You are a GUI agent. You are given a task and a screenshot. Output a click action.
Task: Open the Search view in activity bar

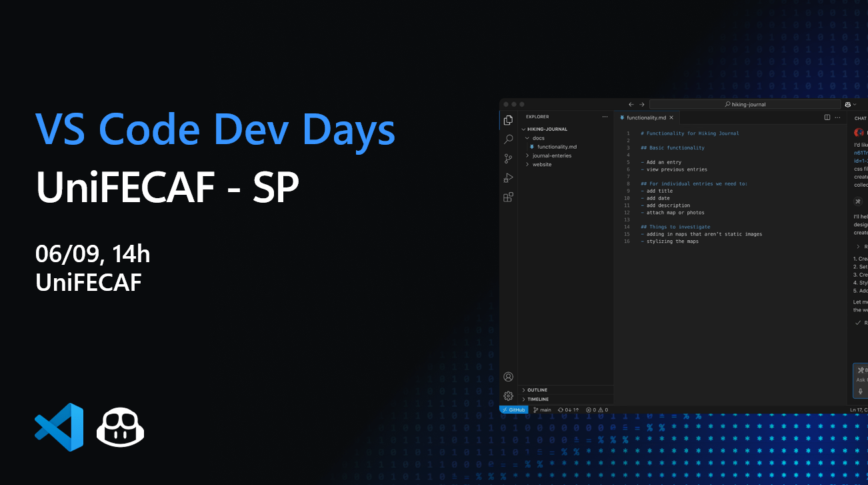pos(508,139)
